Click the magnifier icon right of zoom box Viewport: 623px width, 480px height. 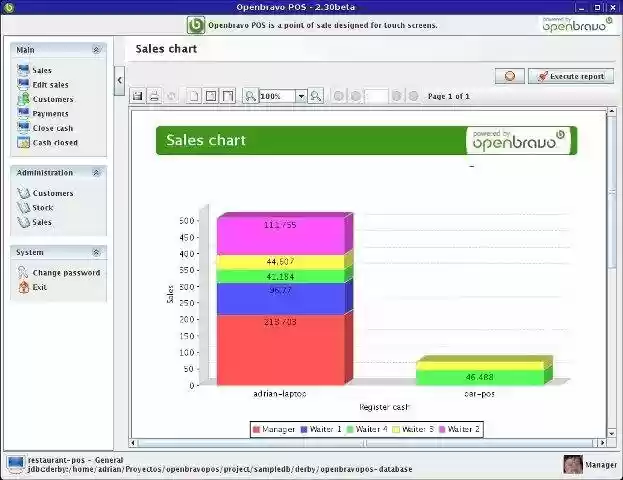pos(316,96)
